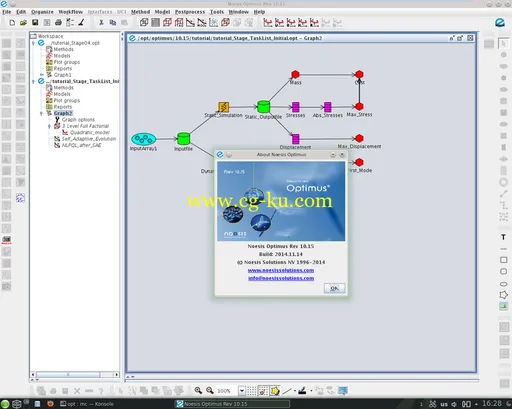Collapse the tutorial_Stage04.opt tree node
512x409 pixels.
(33, 43)
